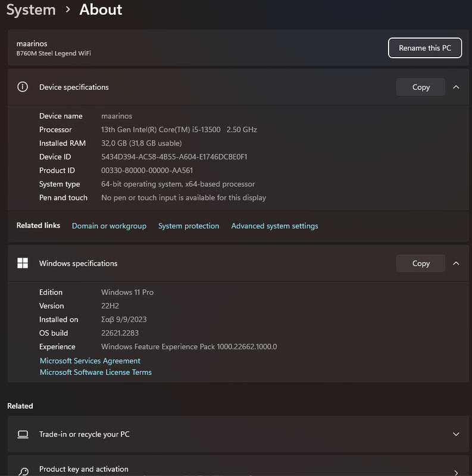Select the 64-bit operating system value
The width and height of the screenshot is (472, 476).
[x=178, y=184]
